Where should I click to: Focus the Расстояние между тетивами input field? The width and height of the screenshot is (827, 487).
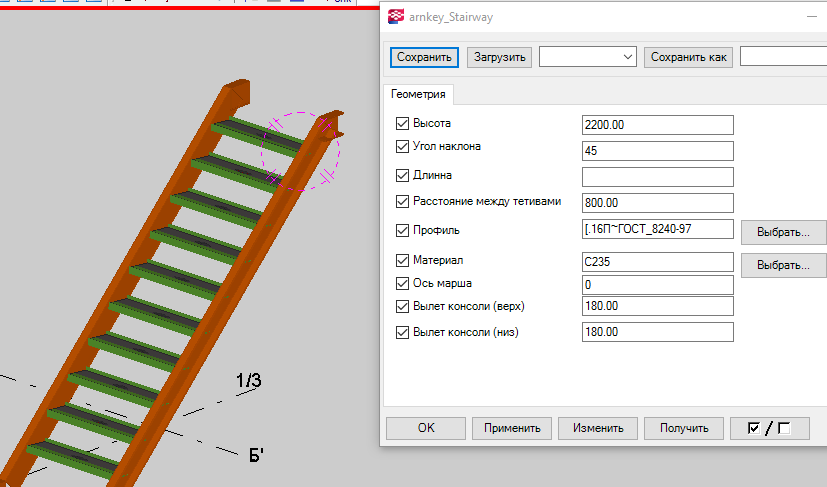pos(657,203)
